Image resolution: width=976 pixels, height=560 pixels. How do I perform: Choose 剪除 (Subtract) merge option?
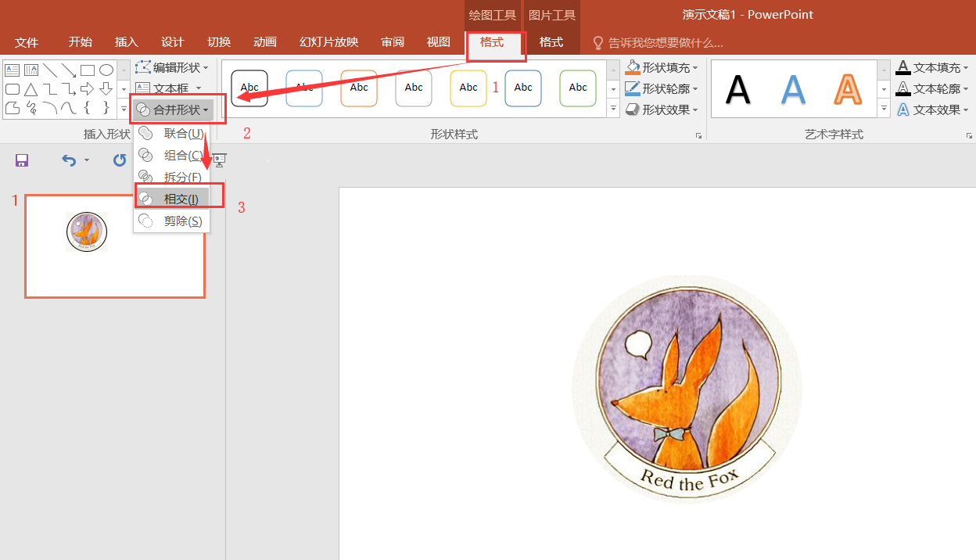(175, 221)
